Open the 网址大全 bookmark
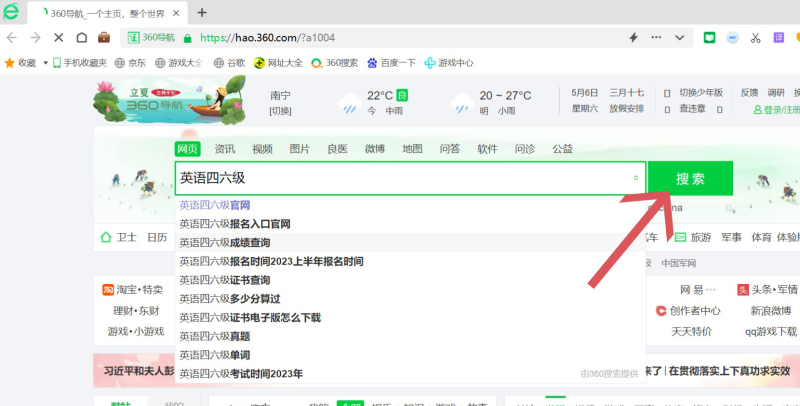This screenshot has width=800, height=406. 278,63
